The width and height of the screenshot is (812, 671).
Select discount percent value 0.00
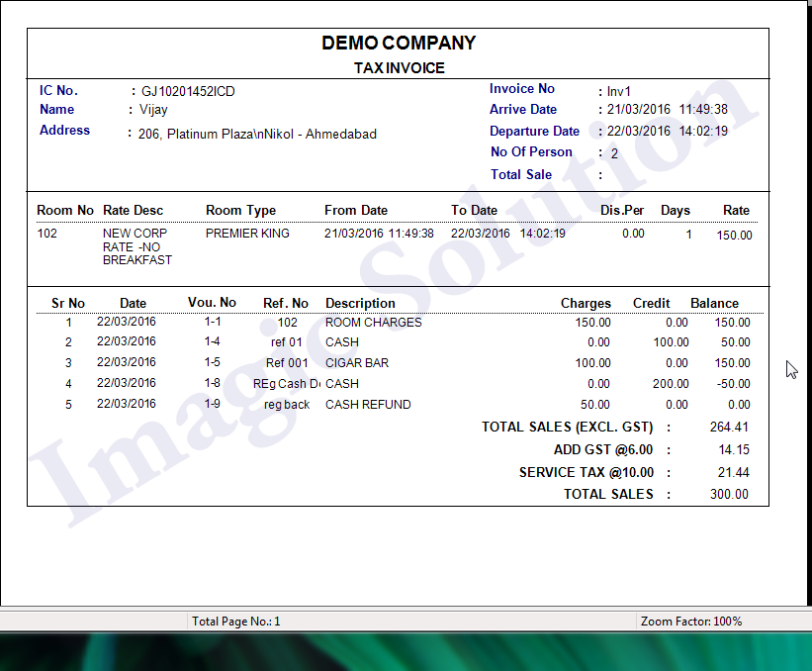pyautogui.click(x=633, y=234)
